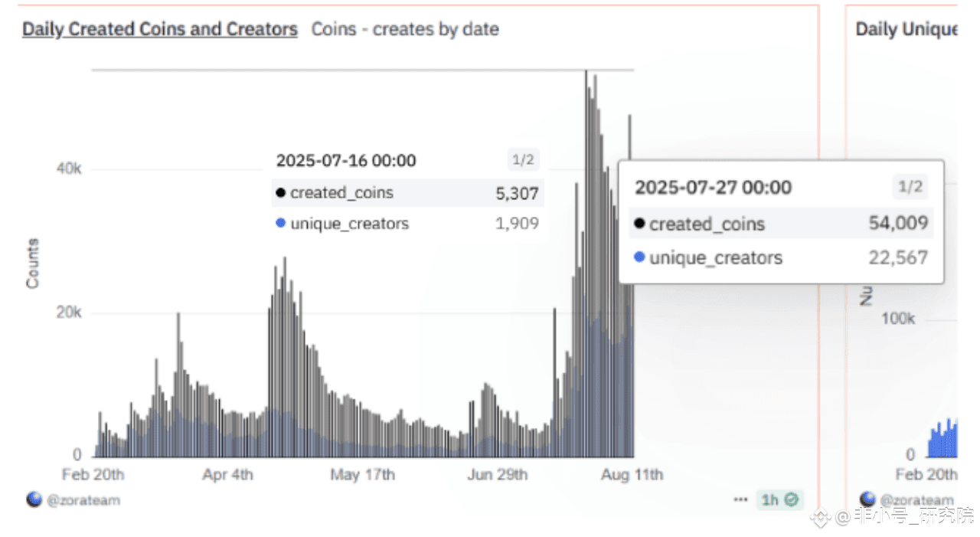Click the tallest bar peak in late July
980x537 pixels.
(x=586, y=74)
